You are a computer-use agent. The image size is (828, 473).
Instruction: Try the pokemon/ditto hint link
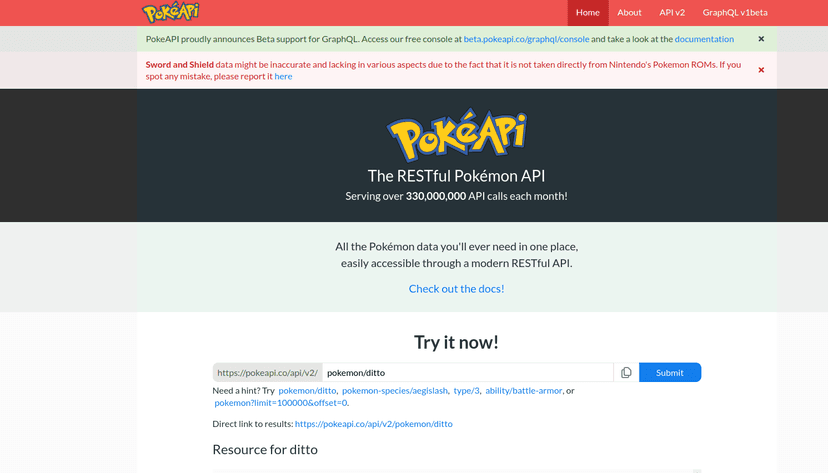coord(307,391)
